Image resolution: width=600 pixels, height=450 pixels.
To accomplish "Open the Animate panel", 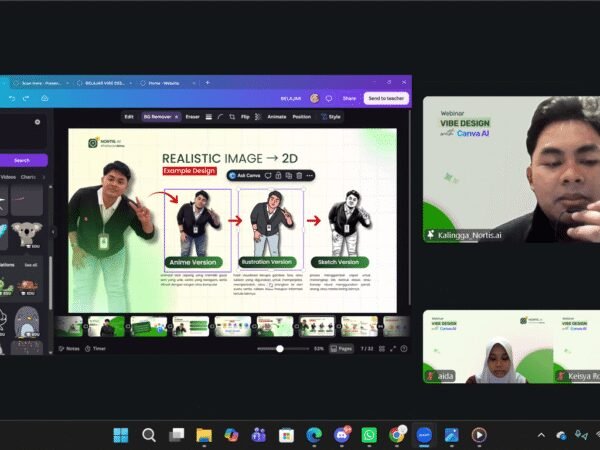I will tap(277, 117).
